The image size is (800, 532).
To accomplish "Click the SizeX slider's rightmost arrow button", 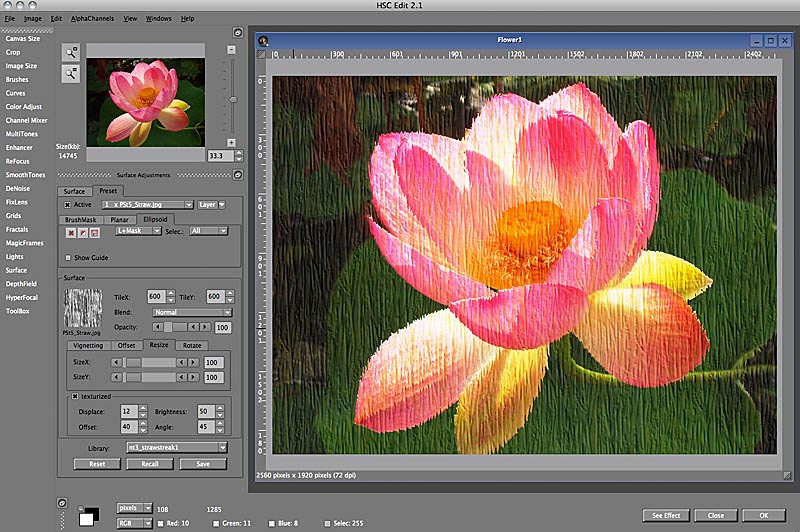I will 193,363.
